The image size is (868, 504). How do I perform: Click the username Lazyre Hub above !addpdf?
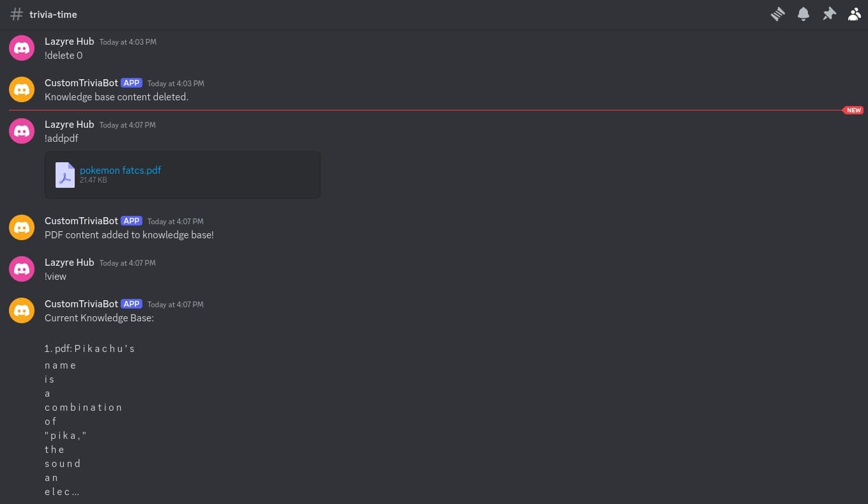tap(69, 125)
